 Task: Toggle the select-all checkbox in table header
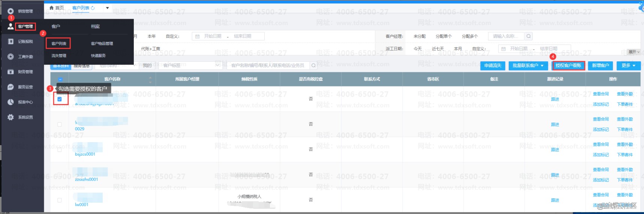(x=60, y=79)
